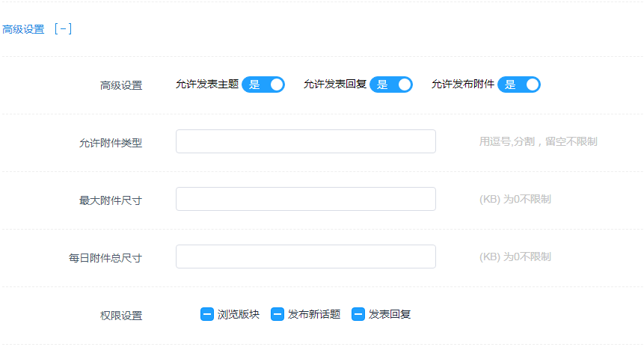Tick the 发布新话题 checkbox icon
The width and height of the screenshot is (644, 347).
pyautogui.click(x=277, y=314)
